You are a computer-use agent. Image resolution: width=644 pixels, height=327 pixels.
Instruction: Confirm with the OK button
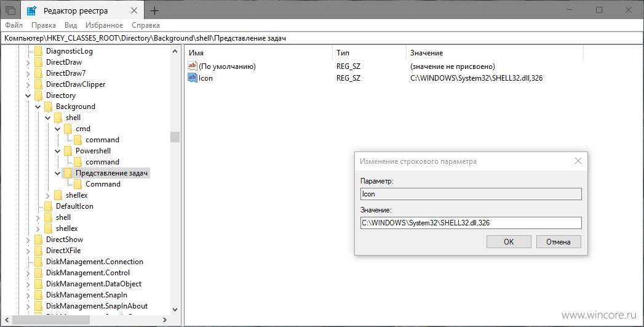click(509, 242)
